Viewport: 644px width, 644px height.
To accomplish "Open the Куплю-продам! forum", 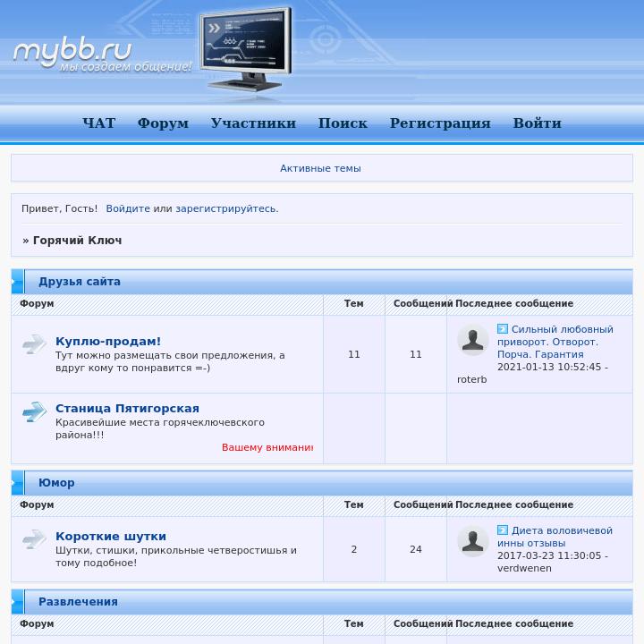I will [108, 342].
